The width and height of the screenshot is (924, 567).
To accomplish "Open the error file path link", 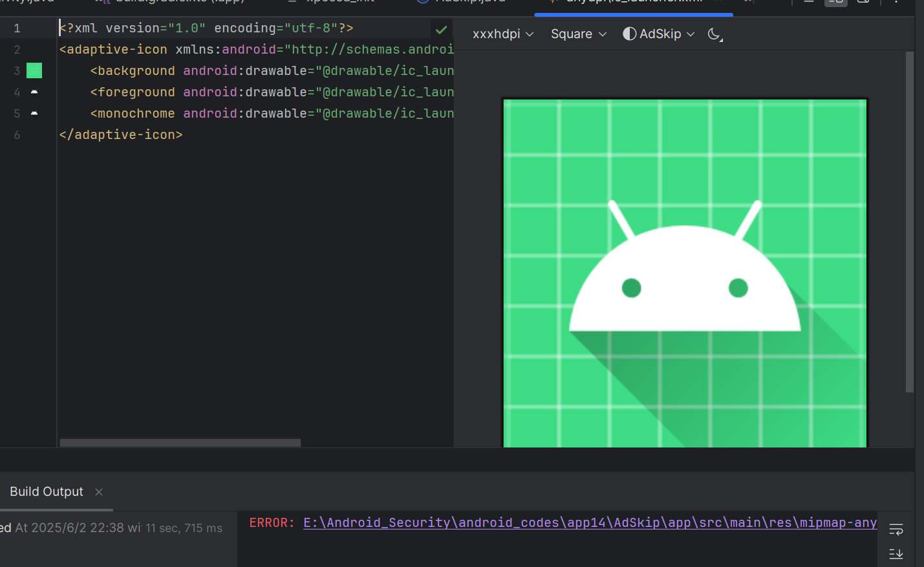I will (x=590, y=522).
